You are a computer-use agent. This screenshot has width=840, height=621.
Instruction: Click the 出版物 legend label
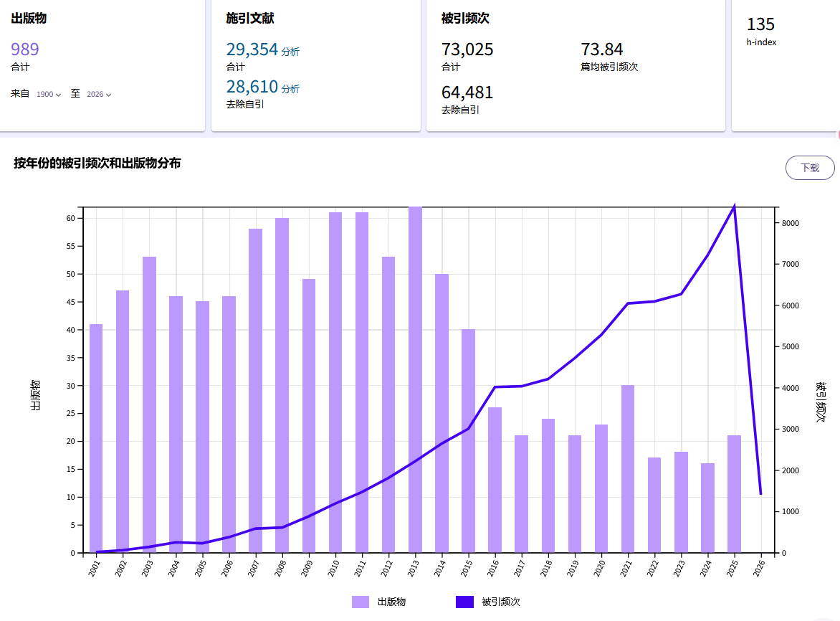click(x=391, y=602)
